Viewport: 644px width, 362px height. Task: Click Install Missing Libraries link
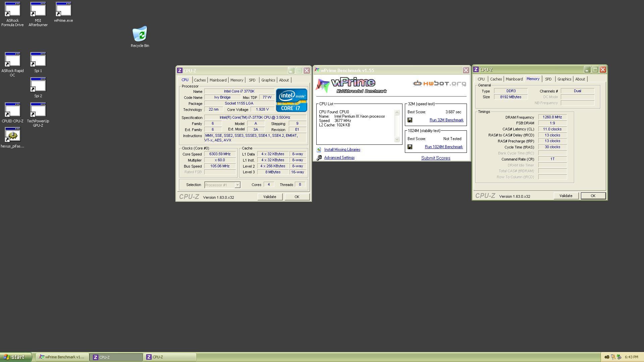(342, 150)
